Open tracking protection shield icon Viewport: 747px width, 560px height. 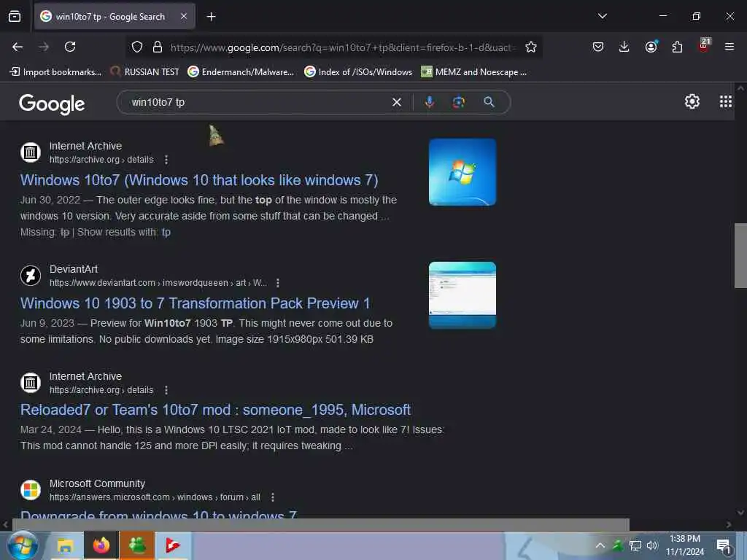pyautogui.click(x=137, y=47)
